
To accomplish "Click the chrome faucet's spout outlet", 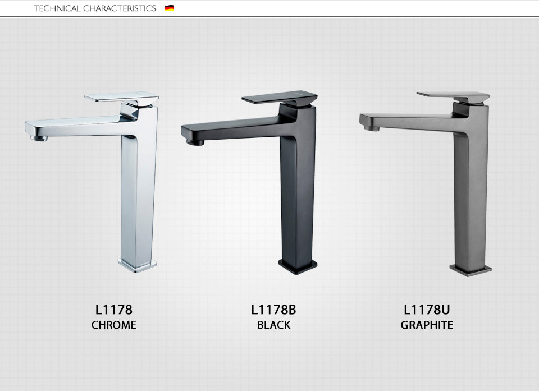I will point(38,136).
